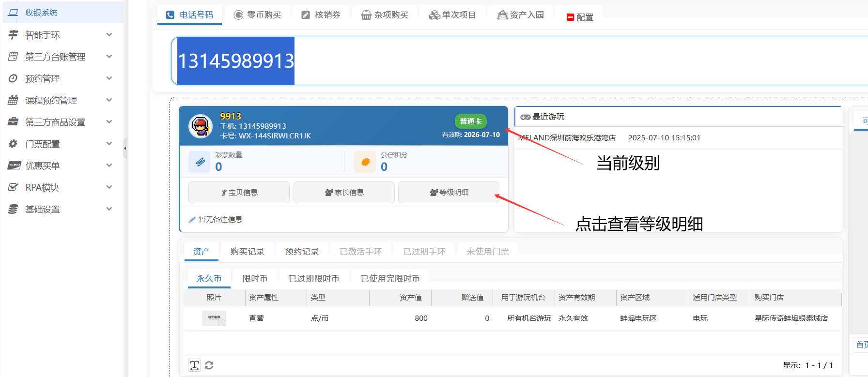The width and height of the screenshot is (868, 377).
Task: Click the text format icon below the table
Action: [194, 365]
